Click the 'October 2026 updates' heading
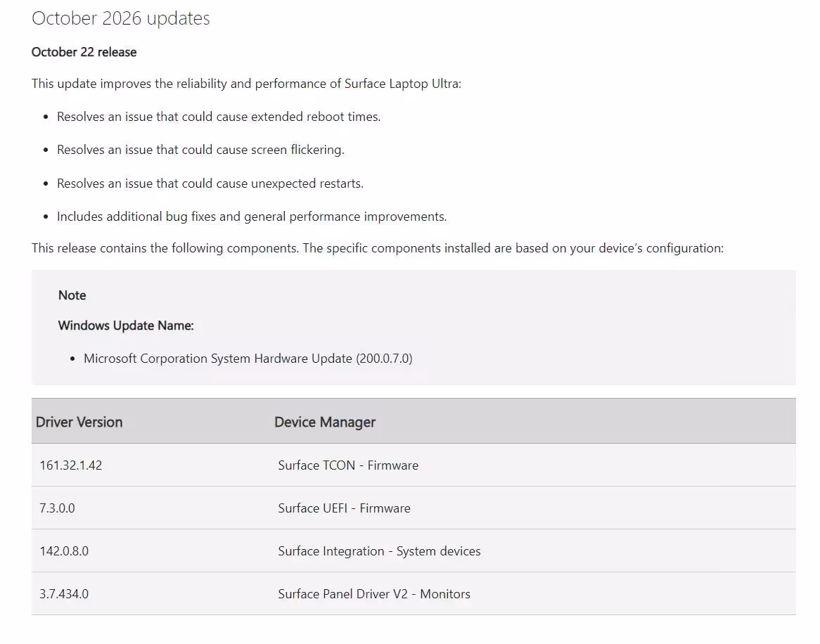 tap(121, 18)
